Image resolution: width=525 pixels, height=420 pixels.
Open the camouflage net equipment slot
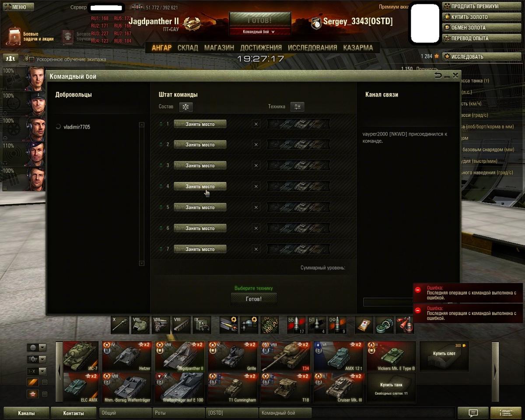click(x=269, y=325)
